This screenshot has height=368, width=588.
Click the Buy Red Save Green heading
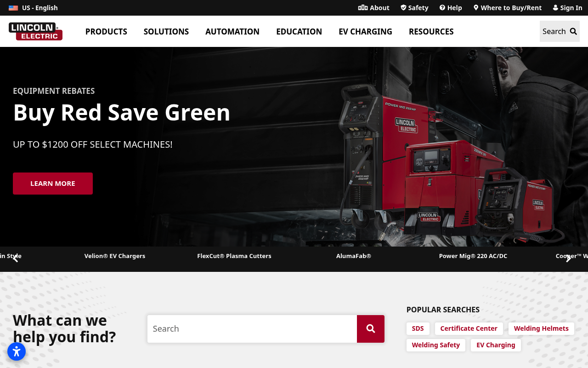pos(122,113)
